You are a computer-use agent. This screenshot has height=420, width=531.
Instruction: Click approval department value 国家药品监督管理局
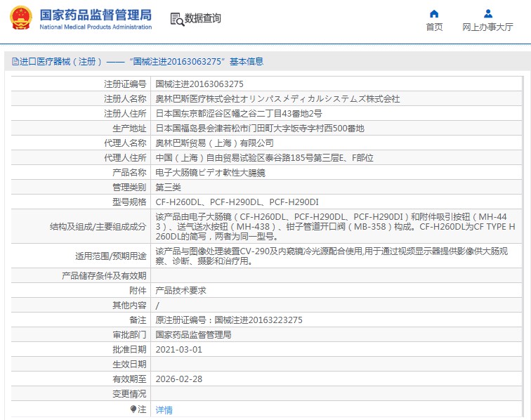(x=193, y=334)
